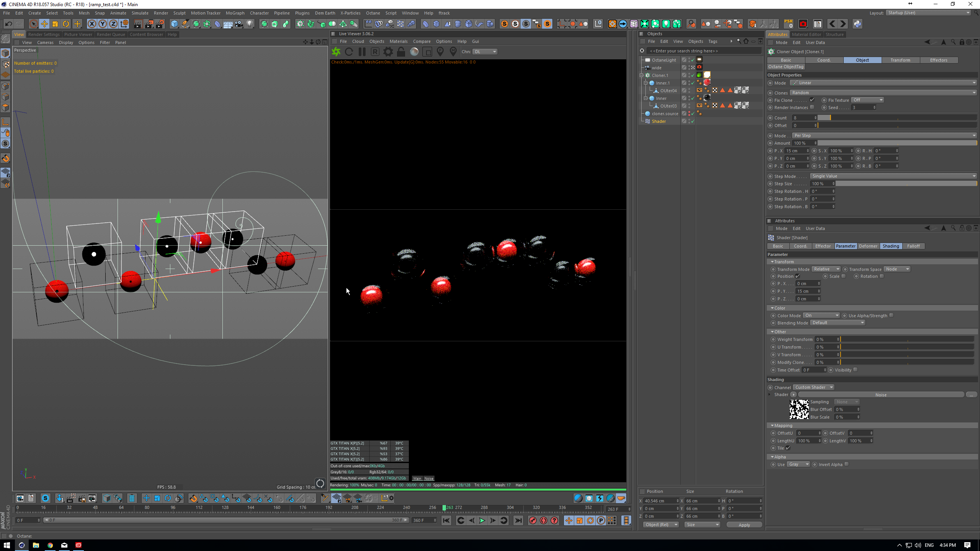Switch to the Effectors tab

tap(938, 60)
